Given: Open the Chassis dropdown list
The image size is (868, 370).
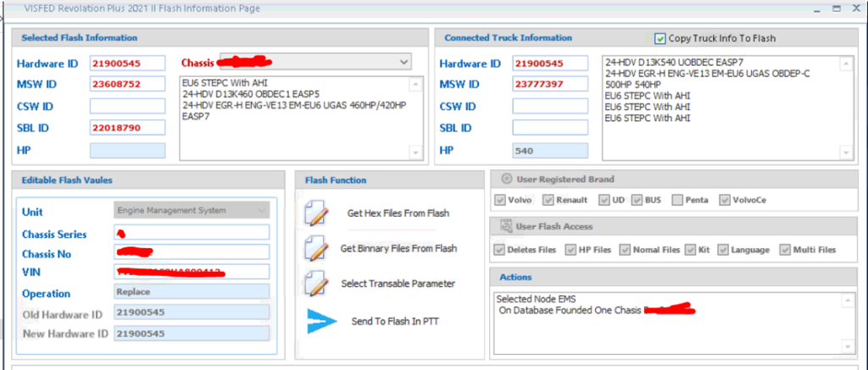Looking at the screenshot, I should point(403,62).
